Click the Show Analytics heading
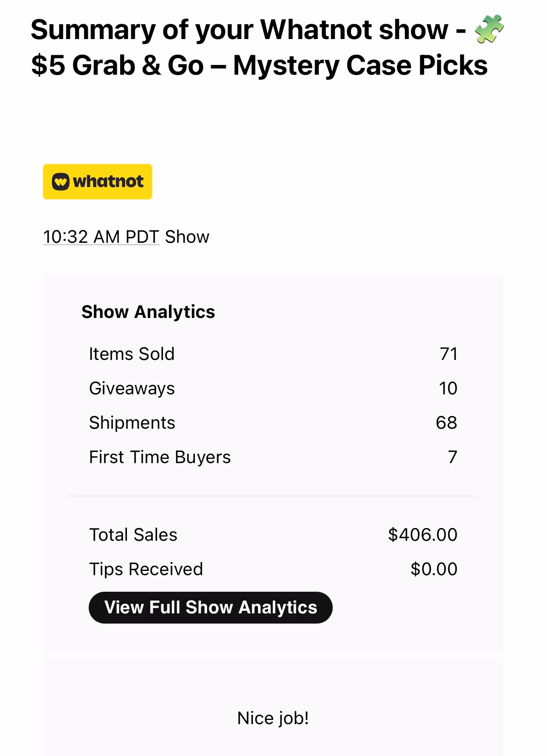Screen dimensions: 547x756 click(x=148, y=312)
